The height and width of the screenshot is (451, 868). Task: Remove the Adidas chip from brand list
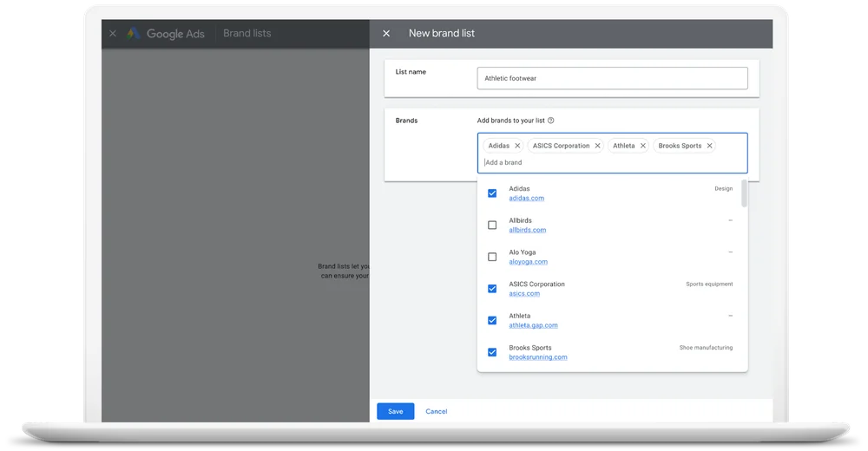517,146
